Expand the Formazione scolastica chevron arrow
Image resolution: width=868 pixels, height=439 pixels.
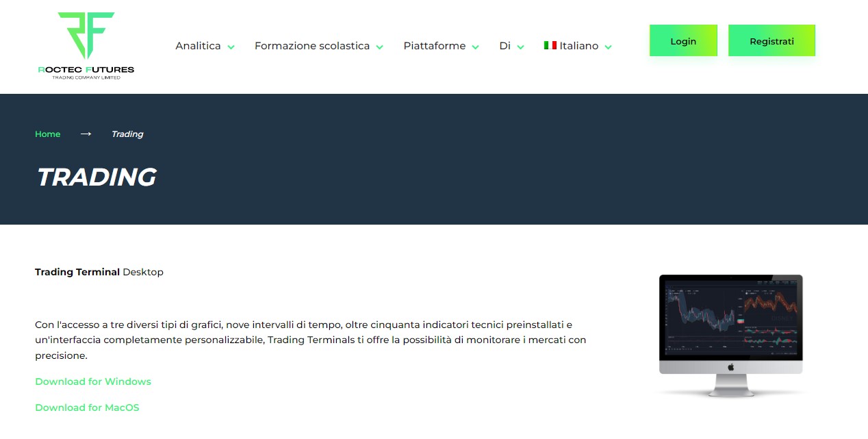[379, 47]
